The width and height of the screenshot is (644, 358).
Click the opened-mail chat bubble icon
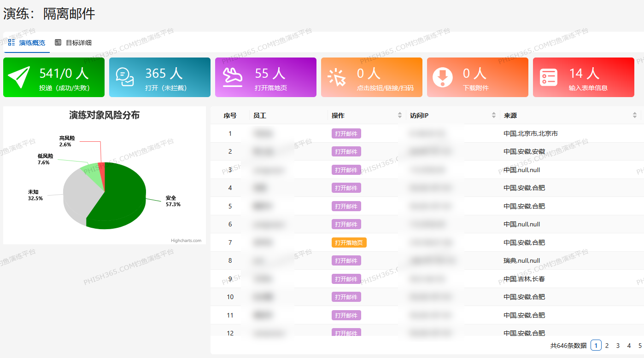click(125, 77)
